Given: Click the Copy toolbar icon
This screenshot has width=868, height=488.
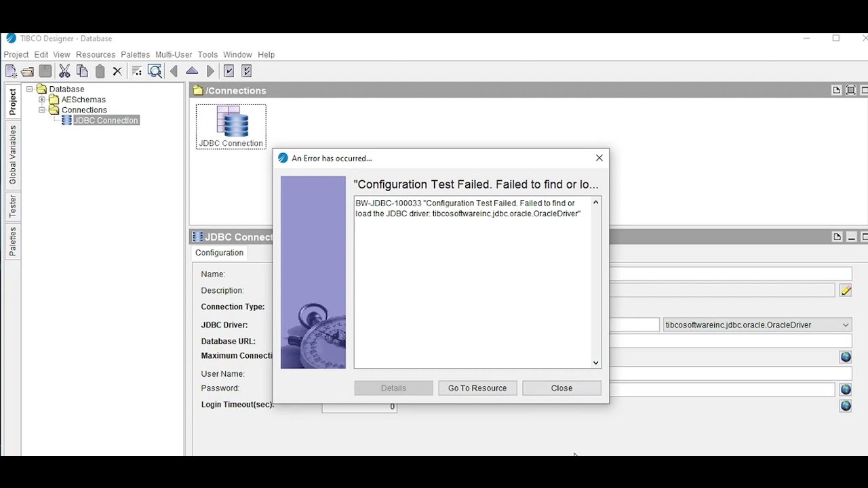Looking at the screenshot, I should pos(82,71).
